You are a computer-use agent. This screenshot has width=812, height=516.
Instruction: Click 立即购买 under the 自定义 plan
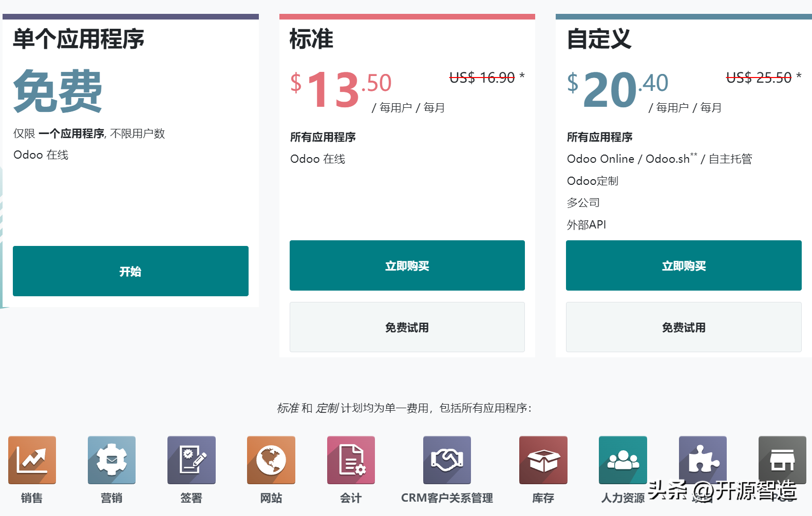684,265
